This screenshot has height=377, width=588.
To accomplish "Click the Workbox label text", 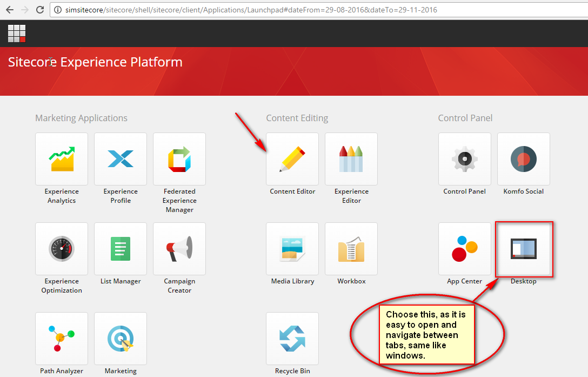I will pyautogui.click(x=351, y=281).
